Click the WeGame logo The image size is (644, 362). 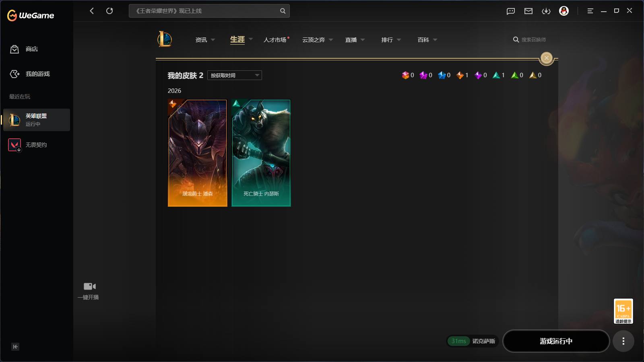(x=31, y=15)
